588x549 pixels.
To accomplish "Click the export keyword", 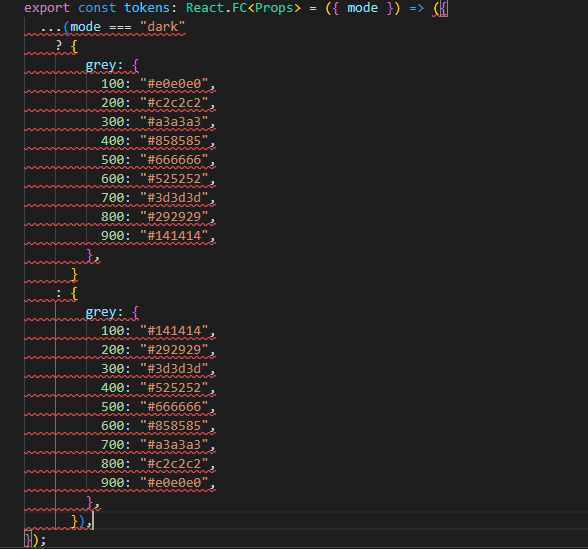I will (47, 8).
